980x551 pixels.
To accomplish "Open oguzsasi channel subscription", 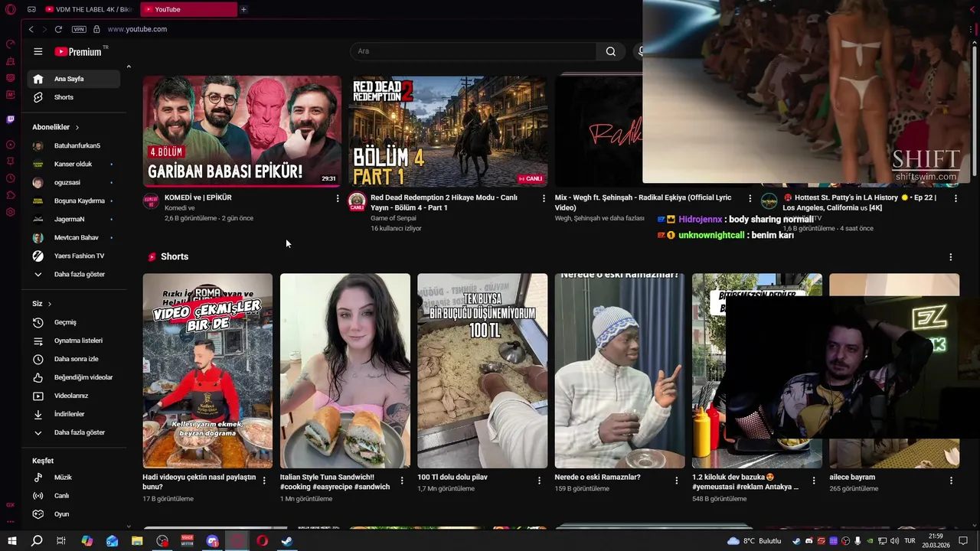I will click(x=73, y=182).
